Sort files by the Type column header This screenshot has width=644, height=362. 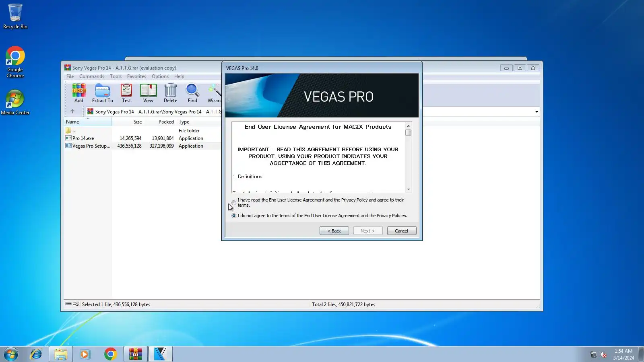[198, 122]
